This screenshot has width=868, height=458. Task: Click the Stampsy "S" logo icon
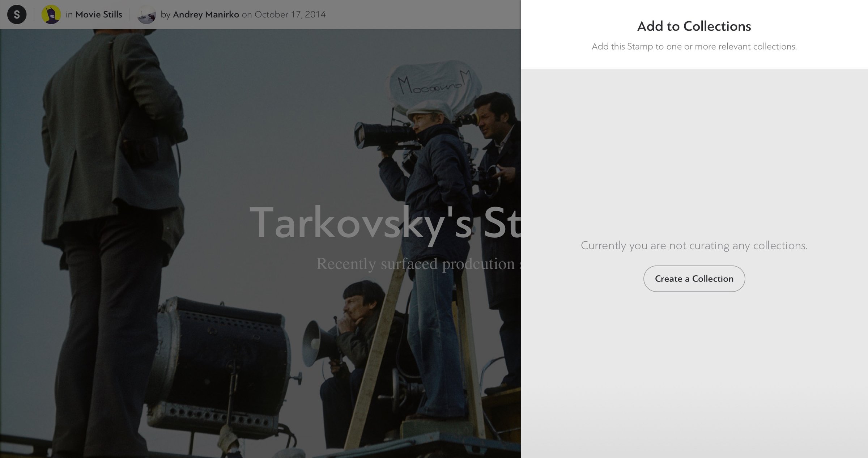[17, 14]
